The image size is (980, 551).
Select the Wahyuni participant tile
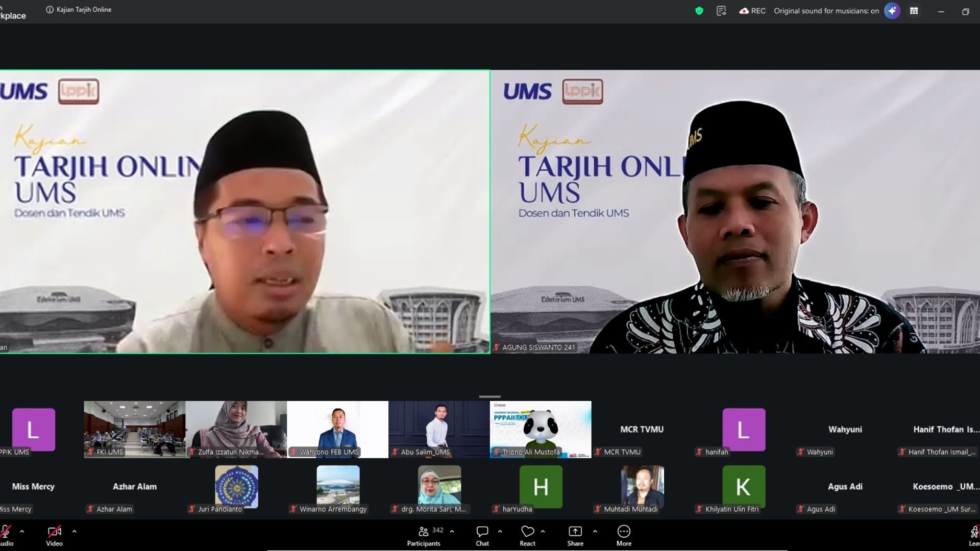pos(845,430)
